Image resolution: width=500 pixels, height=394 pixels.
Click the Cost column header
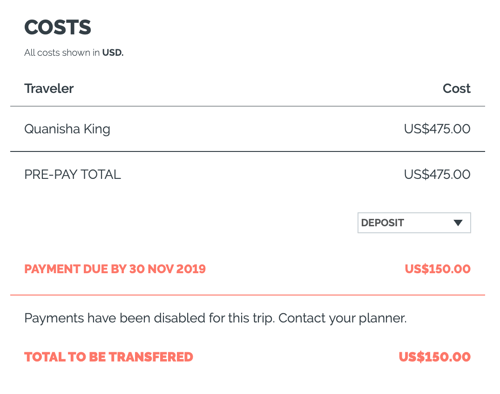(x=456, y=89)
